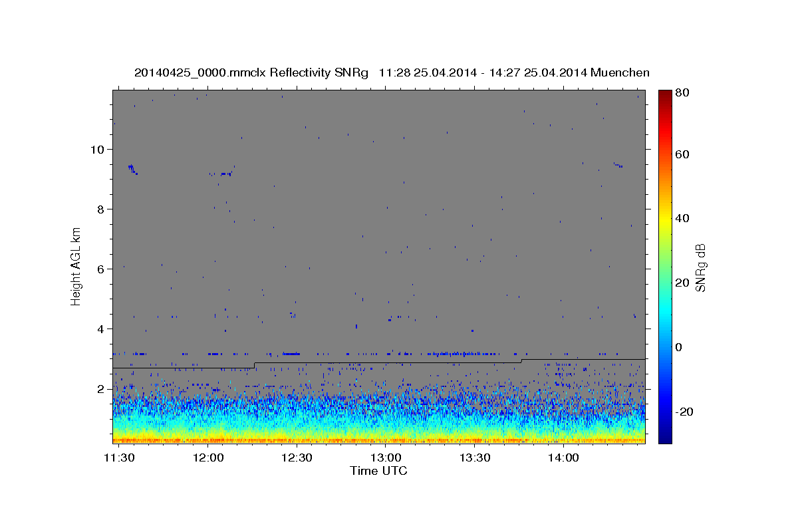Image resolution: width=798 pixels, height=532 pixels.
Task: Click the dark blue bottom of colorbar
Action: point(664,436)
